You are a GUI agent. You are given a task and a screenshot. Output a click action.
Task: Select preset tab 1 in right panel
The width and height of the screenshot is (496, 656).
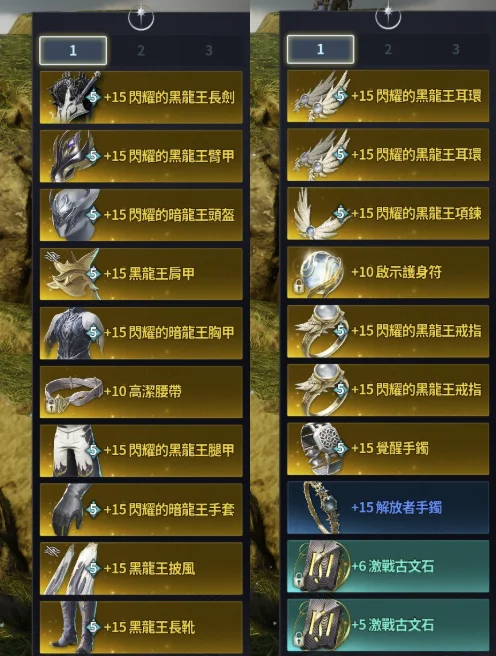tap(320, 49)
